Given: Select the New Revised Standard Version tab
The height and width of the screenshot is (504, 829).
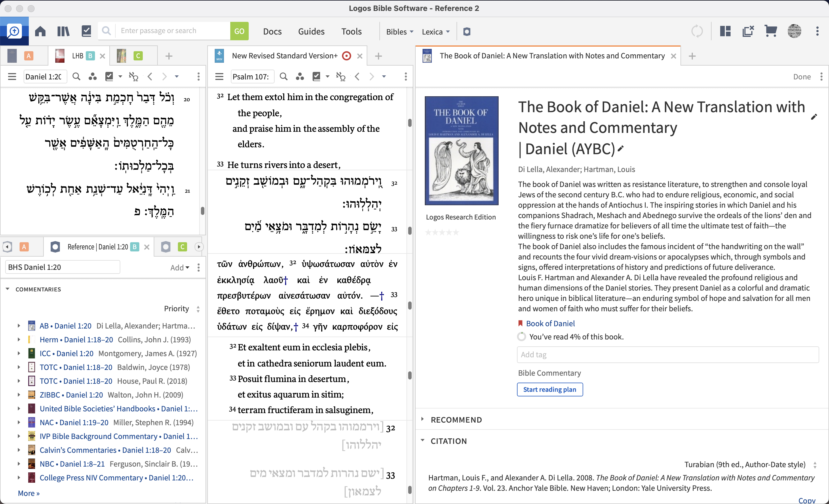Looking at the screenshot, I should tap(285, 56).
